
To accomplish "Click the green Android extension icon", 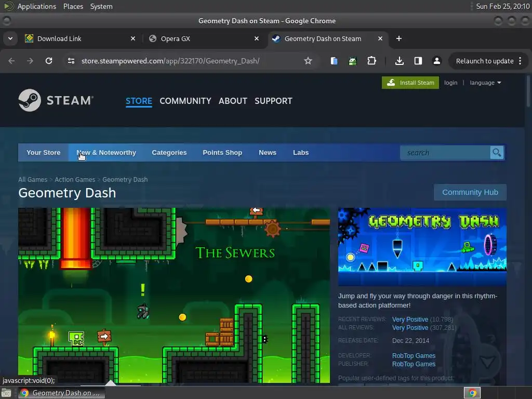I will tap(353, 61).
